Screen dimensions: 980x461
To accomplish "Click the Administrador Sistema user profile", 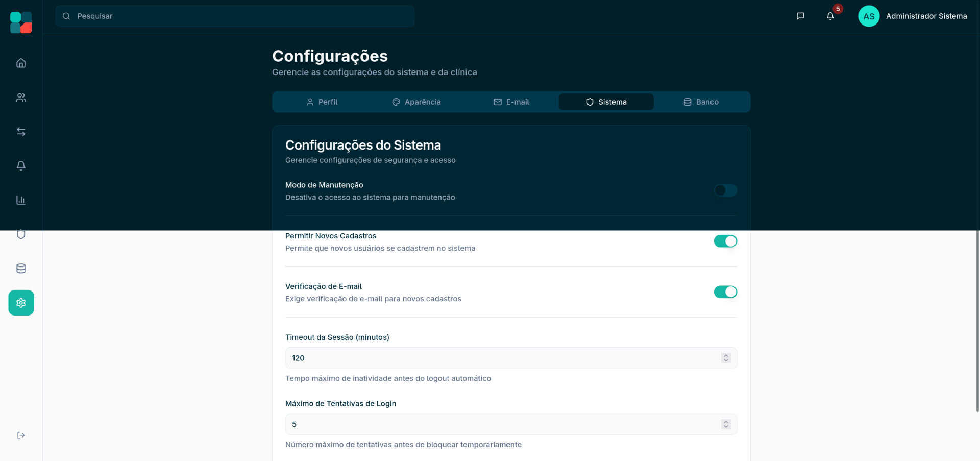I will pos(913,16).
